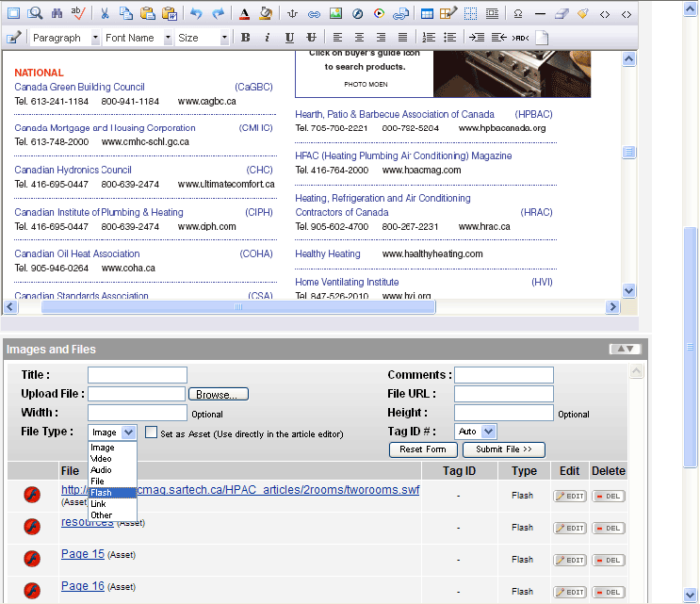Click the Reset Form button
Screen dimensions: 700x604
coord(423,449)
